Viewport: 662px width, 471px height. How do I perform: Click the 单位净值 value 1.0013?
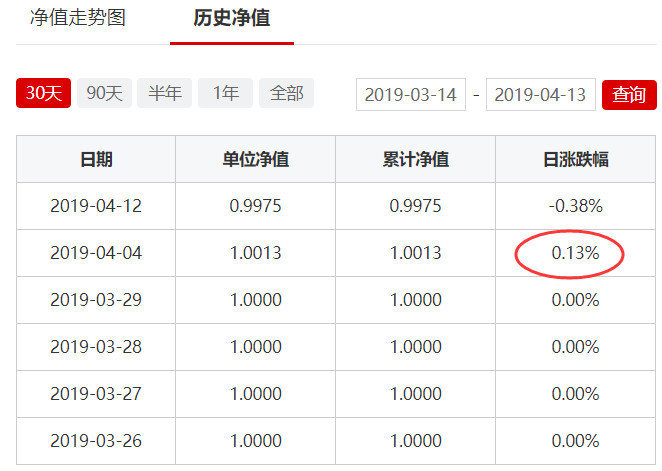coord(255,253)
